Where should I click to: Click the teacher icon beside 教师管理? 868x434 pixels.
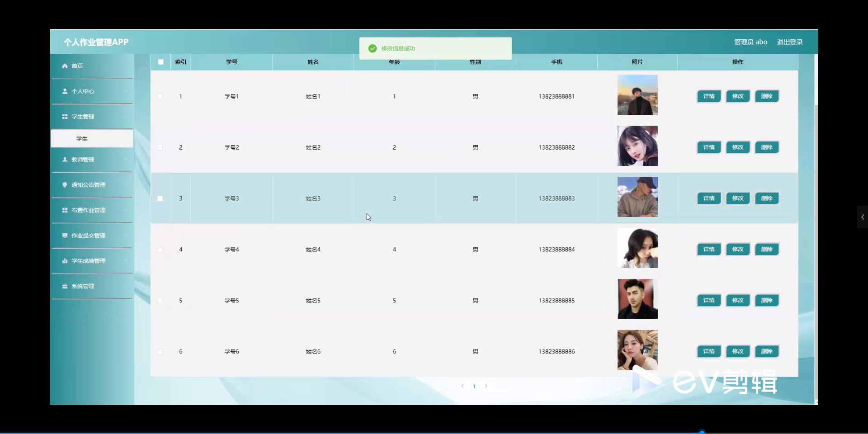[x=65, y=160]
